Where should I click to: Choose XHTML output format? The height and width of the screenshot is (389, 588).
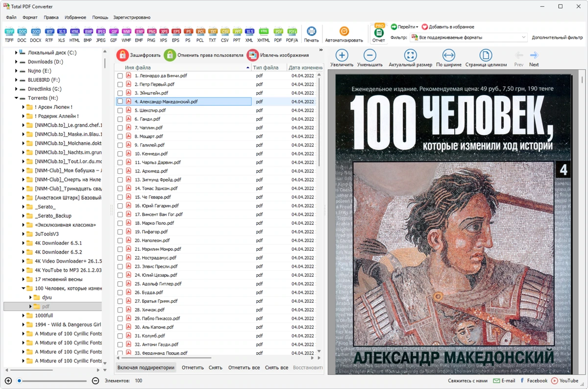[x=264, y=34]
